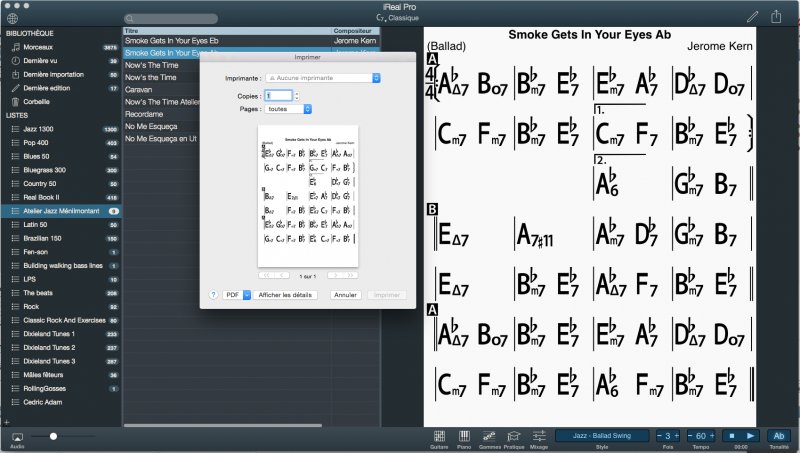
Task: Click the Jazz - Ballad Swing style selector
Action: (x=602, y=436)
